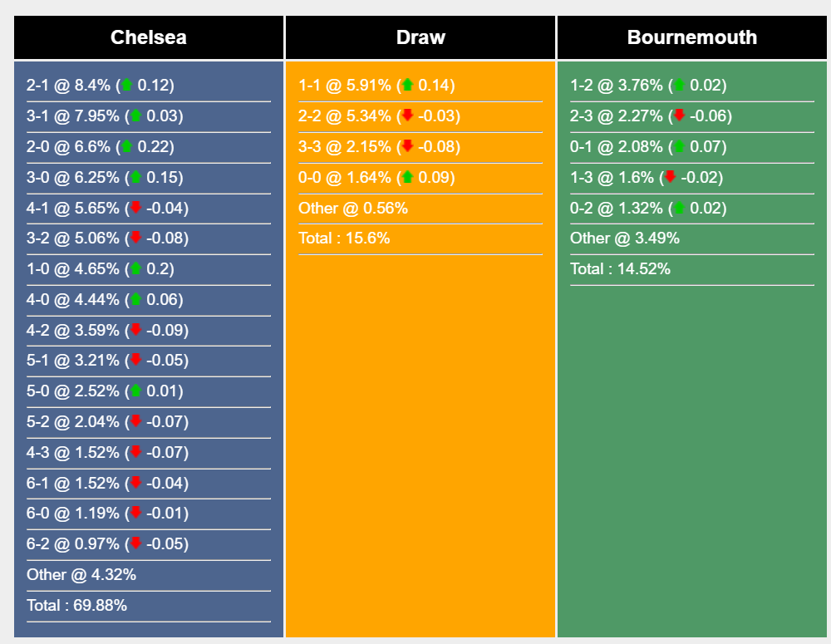Click the red arrow beside 1-3 score
The image size is (831, 644).
(x=670, y=176)
